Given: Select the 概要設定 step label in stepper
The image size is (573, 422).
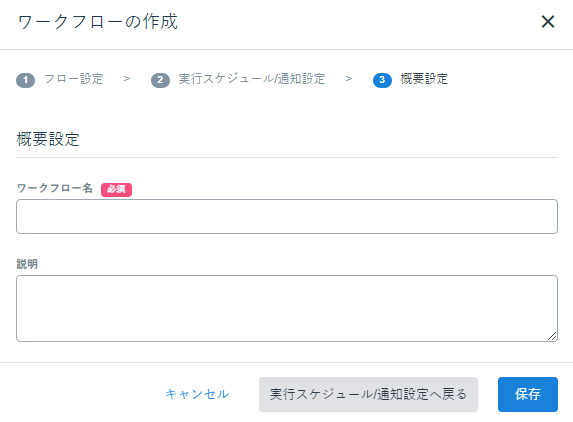Looking at the screenshot, I should click(424, 79).
